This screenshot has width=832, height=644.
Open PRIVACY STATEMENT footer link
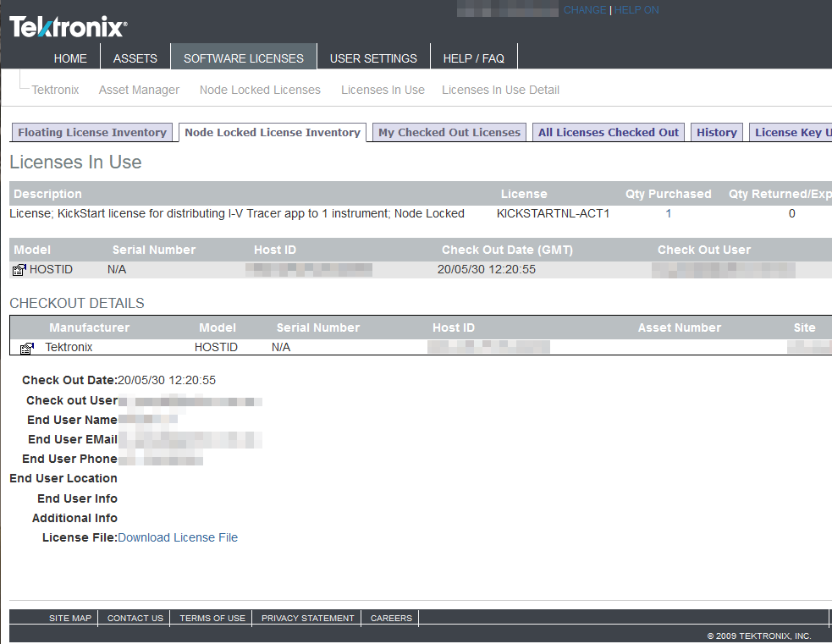[308, 618]
